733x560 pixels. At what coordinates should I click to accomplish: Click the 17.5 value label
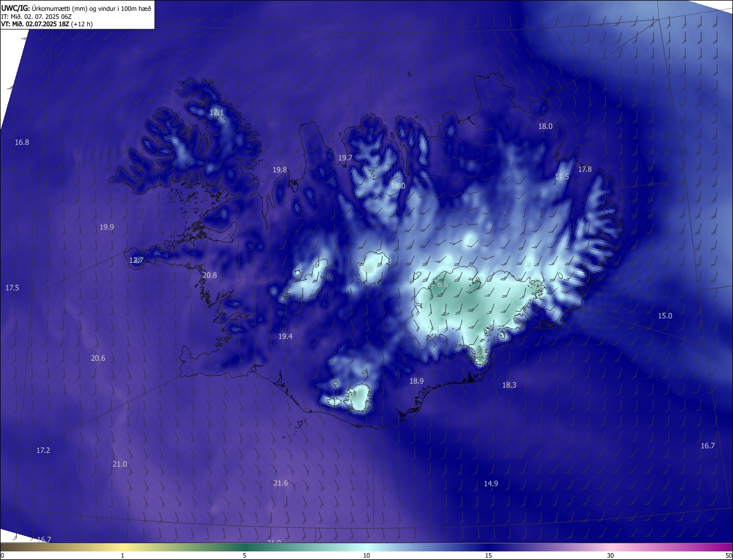12,287
